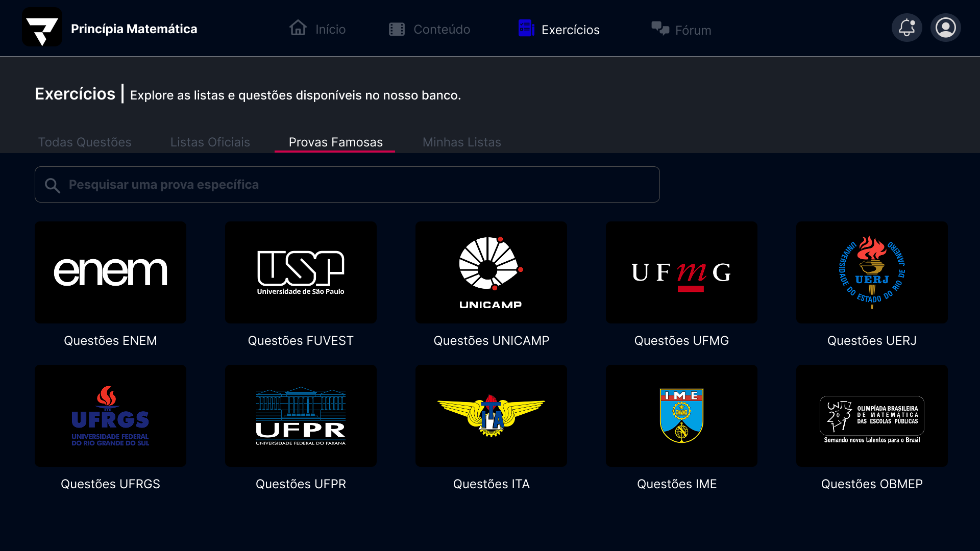Focus the Pesquisar uma prova específica field
Image resolution: width=980 pixels, height=551 pixels.
347,184
